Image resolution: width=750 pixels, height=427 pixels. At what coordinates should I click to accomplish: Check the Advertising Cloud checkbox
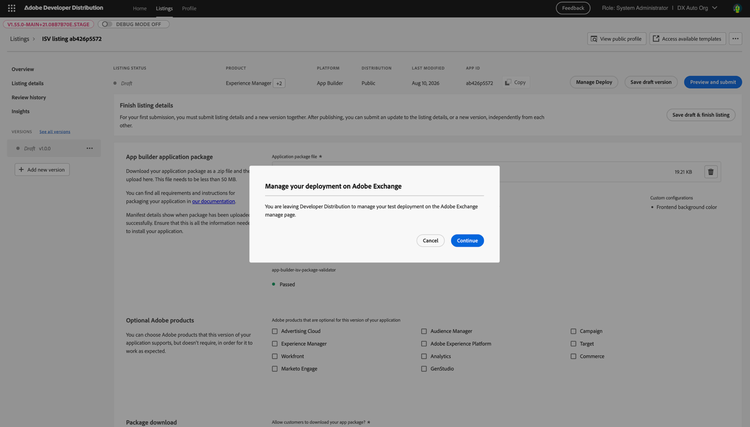tap(275, 331)
